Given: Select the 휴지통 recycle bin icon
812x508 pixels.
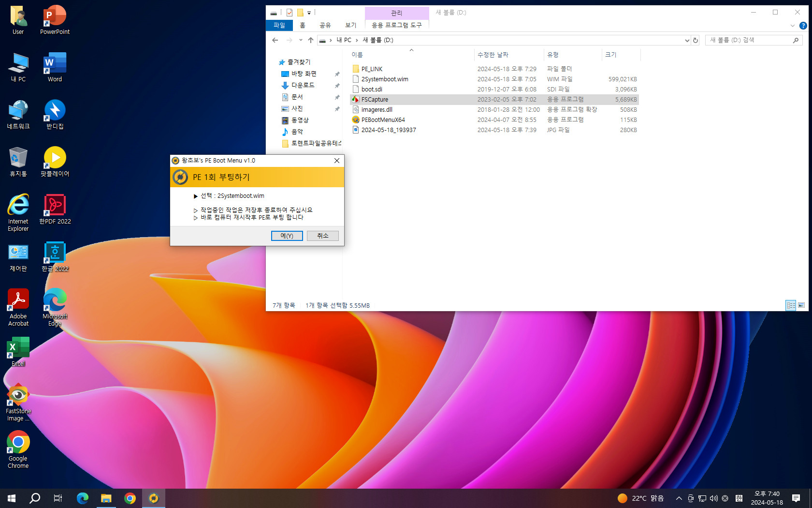Looking at the screenshot, I should [18, 163].
